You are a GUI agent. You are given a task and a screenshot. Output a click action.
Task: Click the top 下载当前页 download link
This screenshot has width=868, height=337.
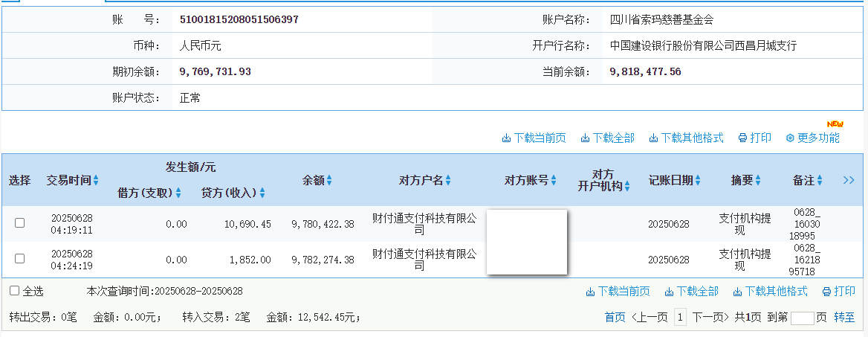[x=534, y=138]
